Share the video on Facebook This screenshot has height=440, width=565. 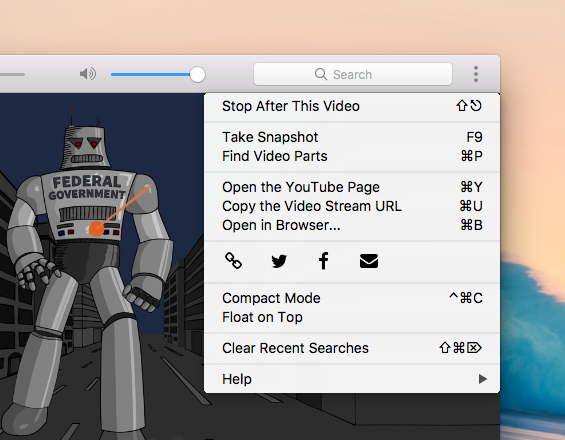324,261
